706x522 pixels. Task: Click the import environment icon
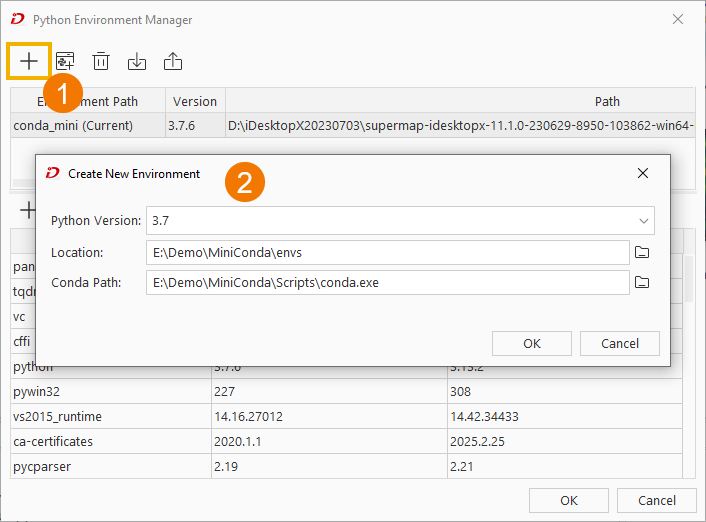coord(137,61)
